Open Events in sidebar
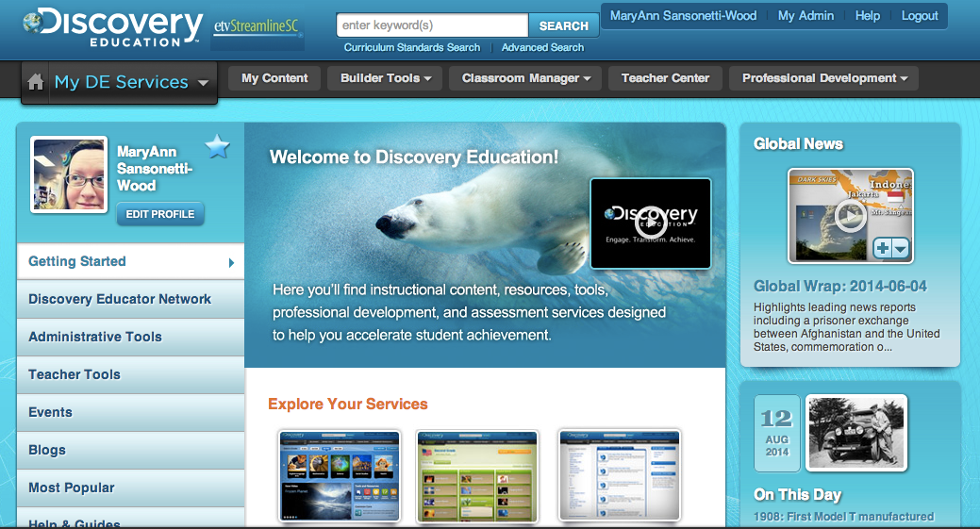 tap(130, 412)
